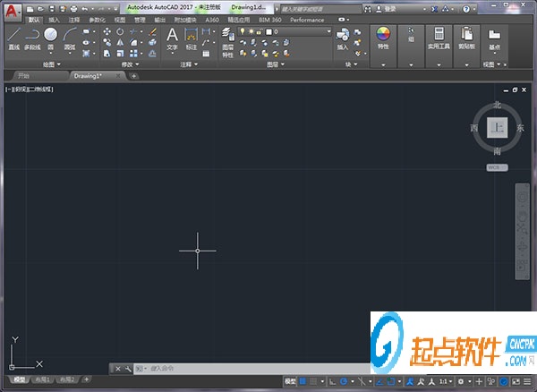The image size is (537, 392).
Task: Toggle grid display in status bar
Action: 303,381
